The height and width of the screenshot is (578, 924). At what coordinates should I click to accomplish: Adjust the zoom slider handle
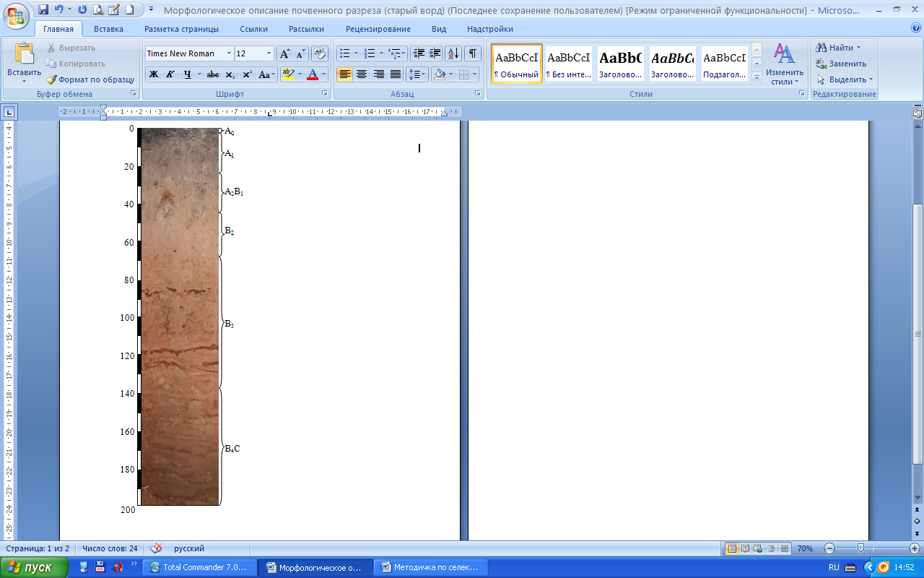pos(860,548)
